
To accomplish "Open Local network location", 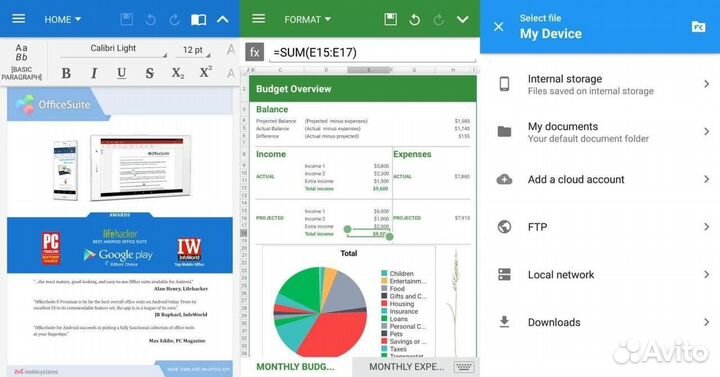I will (600, 275).
